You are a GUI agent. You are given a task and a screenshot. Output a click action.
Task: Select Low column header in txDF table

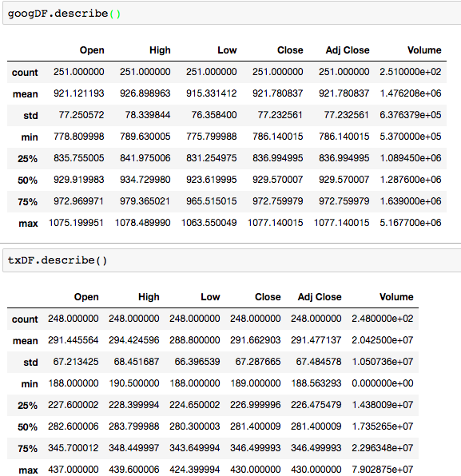click(210, 297)
